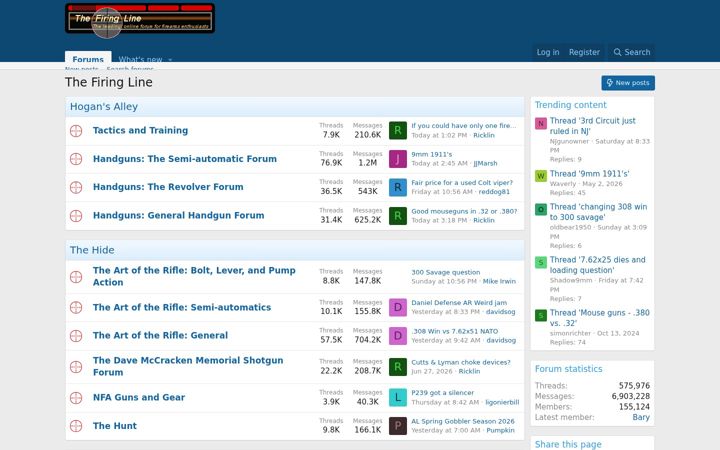Click crosshair icon beside Tactics and Training

[76, 131]
